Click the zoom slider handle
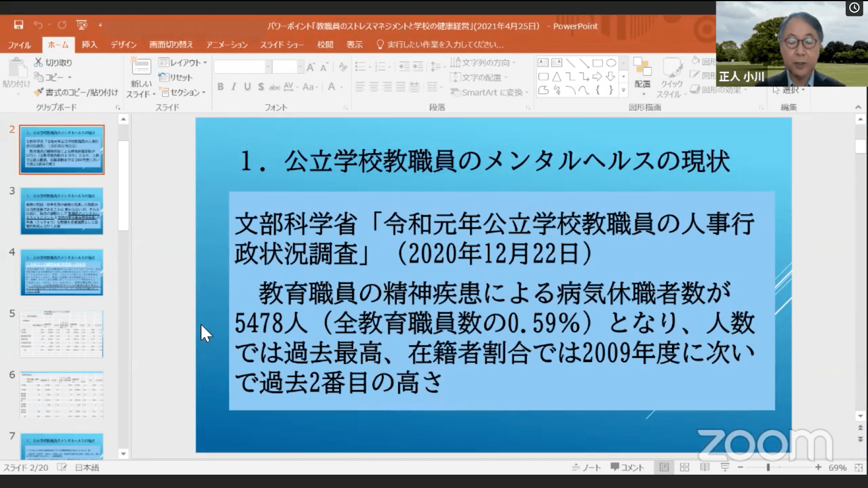Viewport: 868px width, 488px height. [x=768, y=467]
